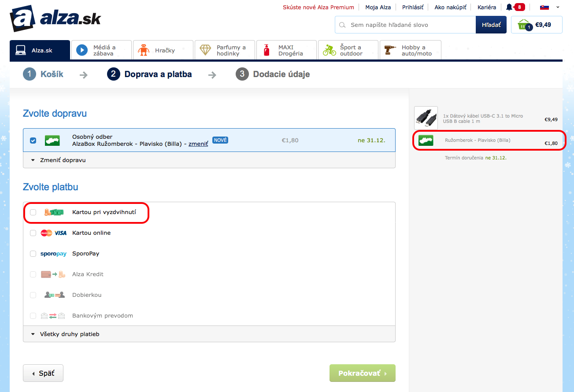Open the language flag dropdown
This screenshot has width=574, height=392.
(549, 7)
